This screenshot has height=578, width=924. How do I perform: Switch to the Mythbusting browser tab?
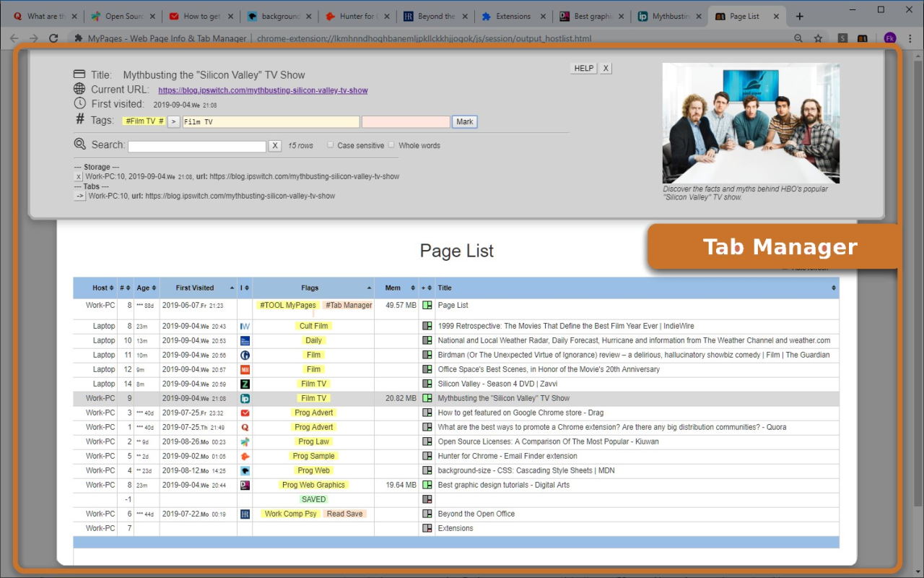pyautogui.click(x=669, y=16)
